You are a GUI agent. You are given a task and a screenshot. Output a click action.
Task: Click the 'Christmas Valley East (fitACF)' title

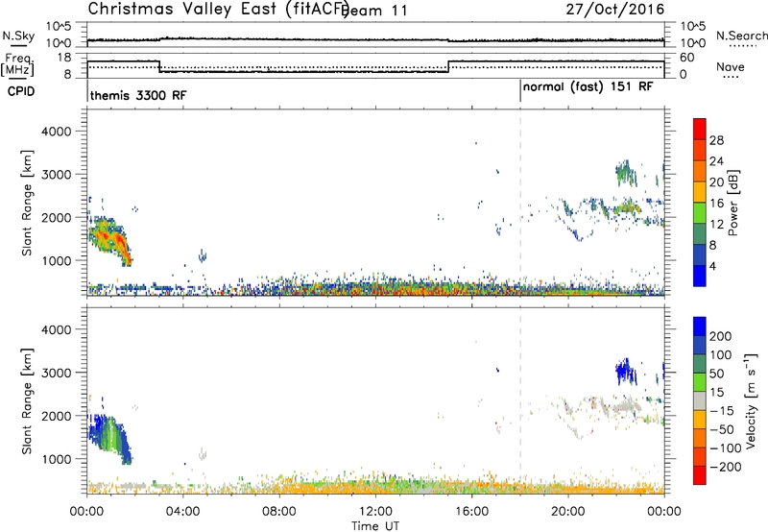click(218, 10)
